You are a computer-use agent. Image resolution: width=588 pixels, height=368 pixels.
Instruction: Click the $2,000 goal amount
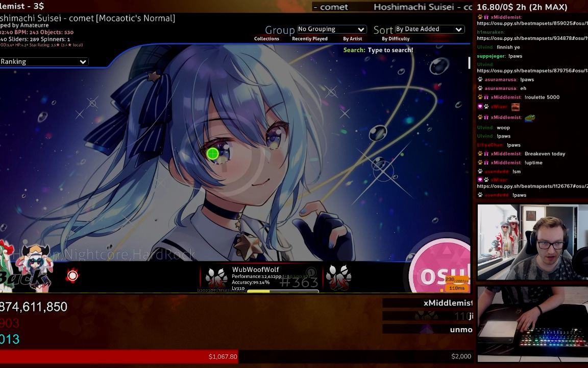tap(461, 356)
